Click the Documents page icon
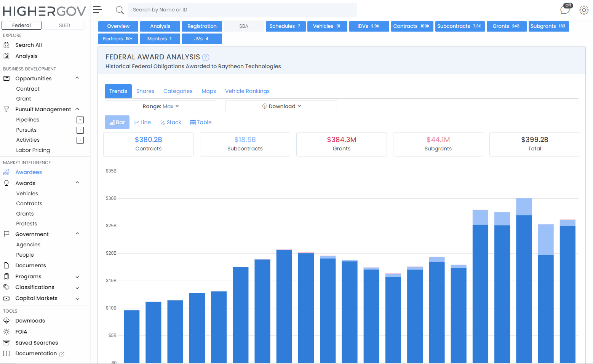Viewport: 593px width, 364px height. [6, 265]
